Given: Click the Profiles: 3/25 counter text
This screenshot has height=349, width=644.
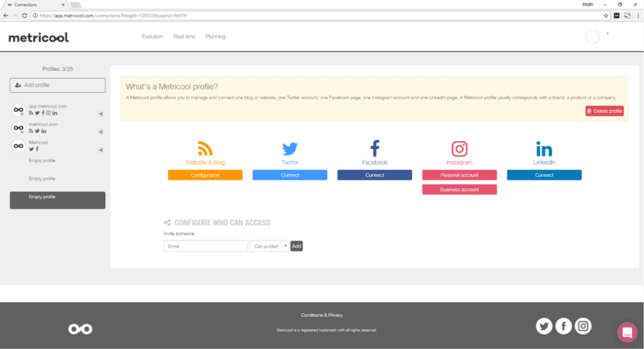Looking at the screenshot, I should pos(57,69).
